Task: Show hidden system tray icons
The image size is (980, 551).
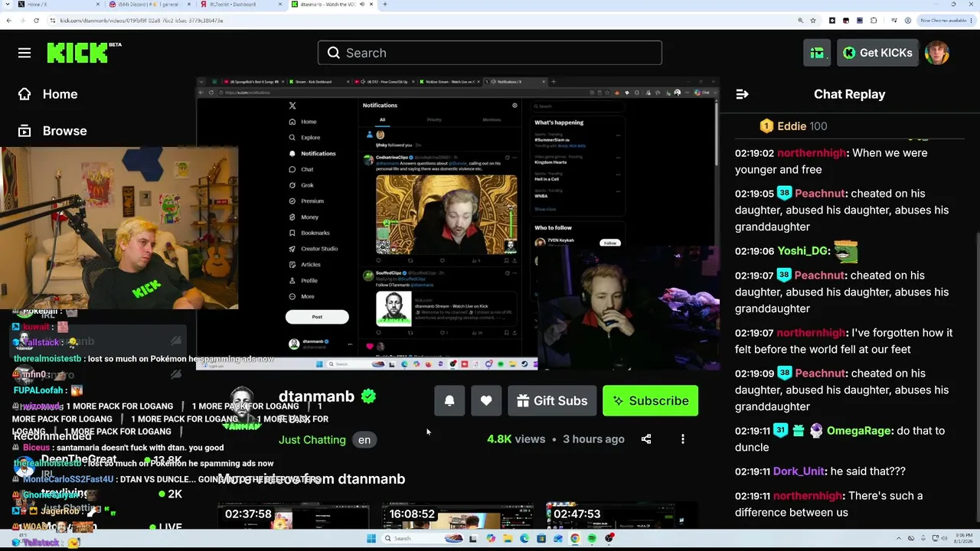Action: (x=900, y=539)
